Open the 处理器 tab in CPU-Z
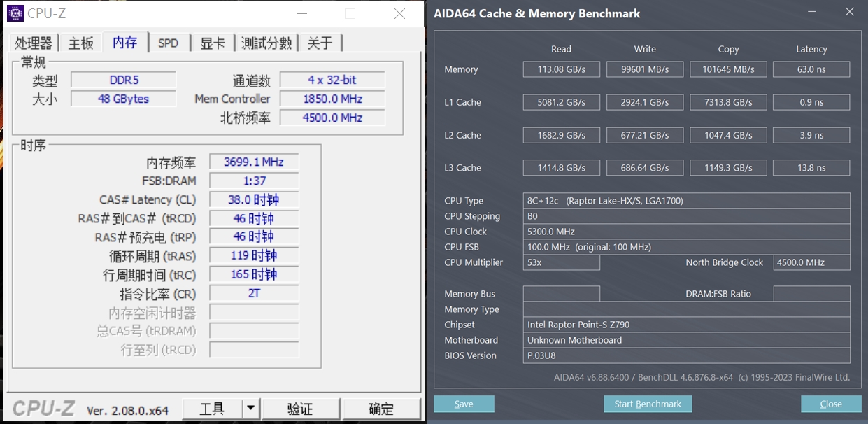This screenshot has width=868, height=424. tap(33, 43)
